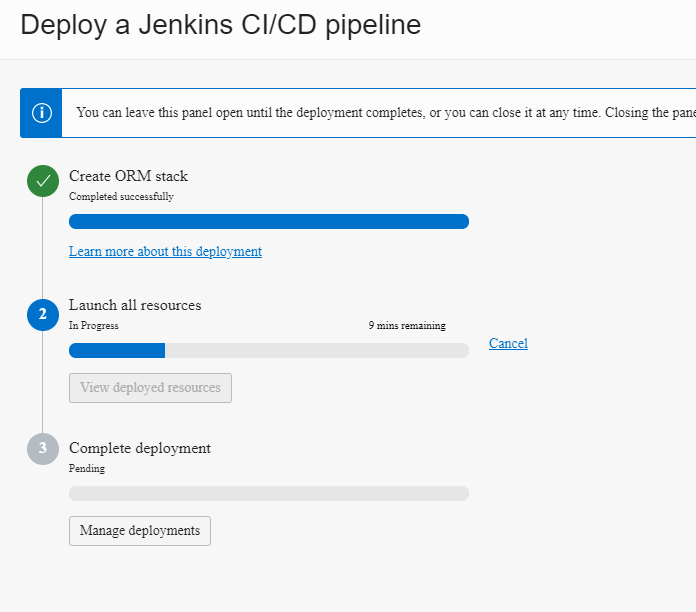Image resolution: width=696 pixels, height=612 pixels.
Task: Open the Learn more about this deployment link
Action: 165,252
